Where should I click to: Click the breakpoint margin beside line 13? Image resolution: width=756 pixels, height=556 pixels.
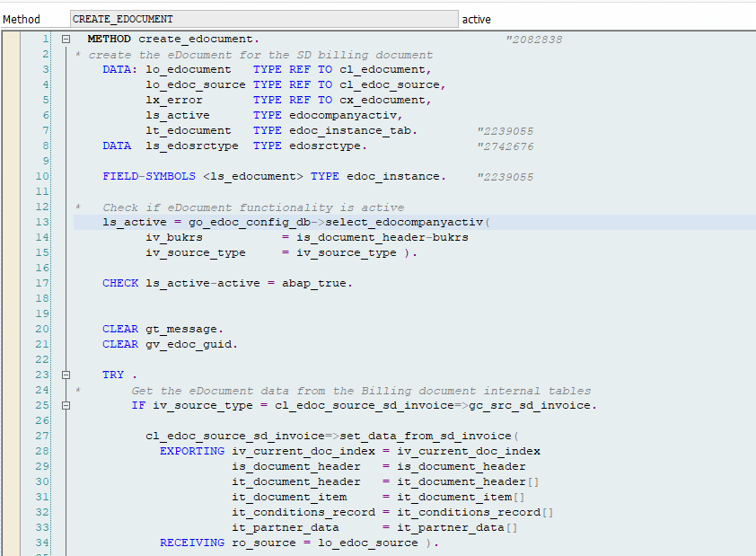click(x=9, y=222)
